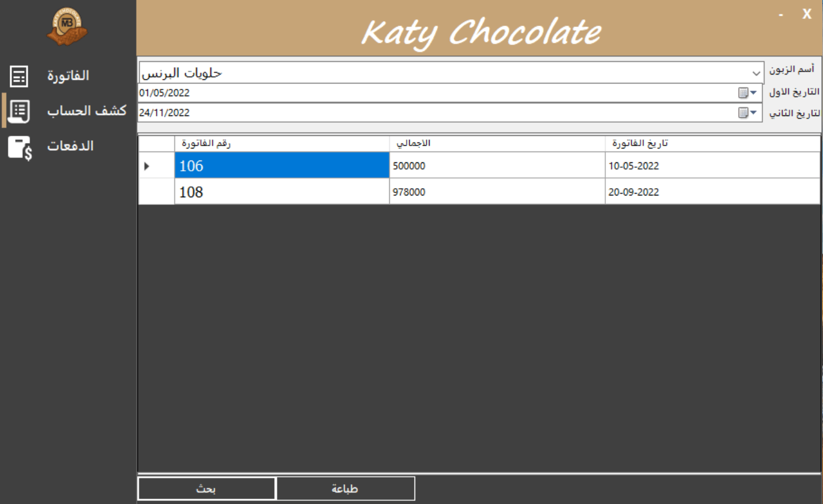Select invoice number 108 cell
Screen dimensions: 823x504
pyautogui.click(x=282, y=192)
